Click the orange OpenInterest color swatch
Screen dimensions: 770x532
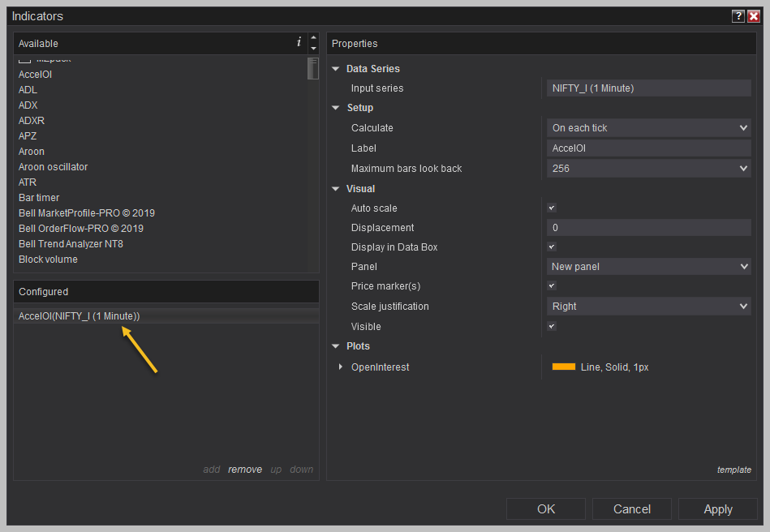coord(563,367)
